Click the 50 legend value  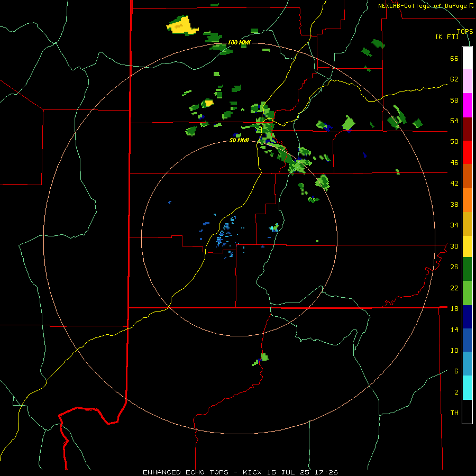454,142
